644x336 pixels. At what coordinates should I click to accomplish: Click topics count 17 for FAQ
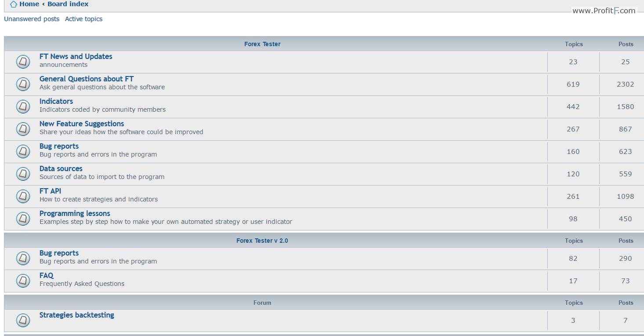(x=573, y=281)
